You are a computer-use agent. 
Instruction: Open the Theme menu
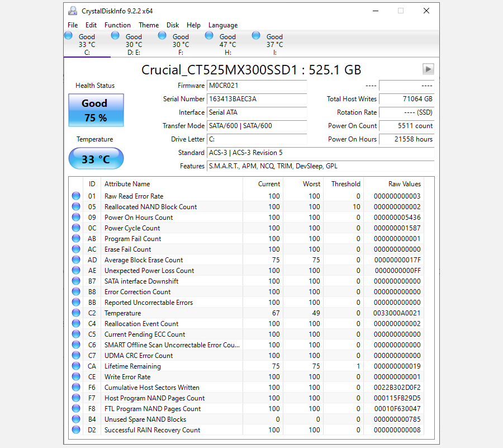[x=149, y=25]
